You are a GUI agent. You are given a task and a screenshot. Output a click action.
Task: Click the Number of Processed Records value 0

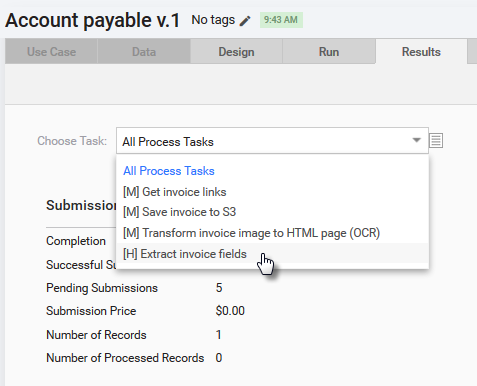tap(219, 358)
